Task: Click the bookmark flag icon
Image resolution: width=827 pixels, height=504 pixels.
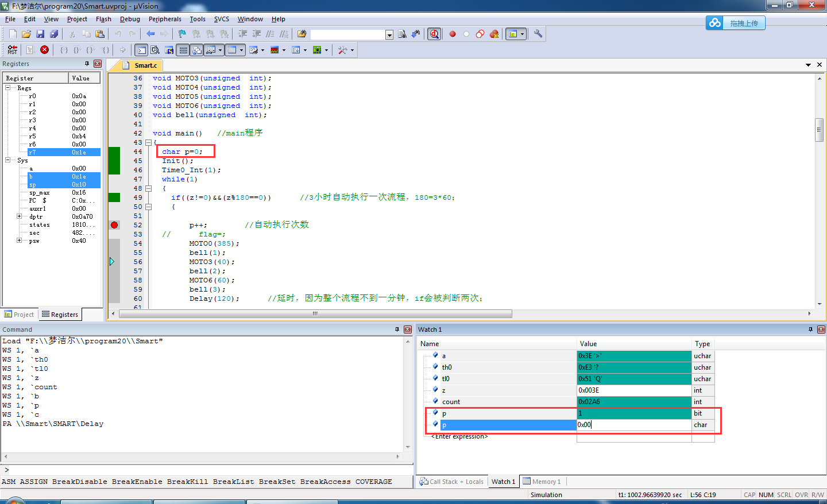Action: [x=182, y=34]
